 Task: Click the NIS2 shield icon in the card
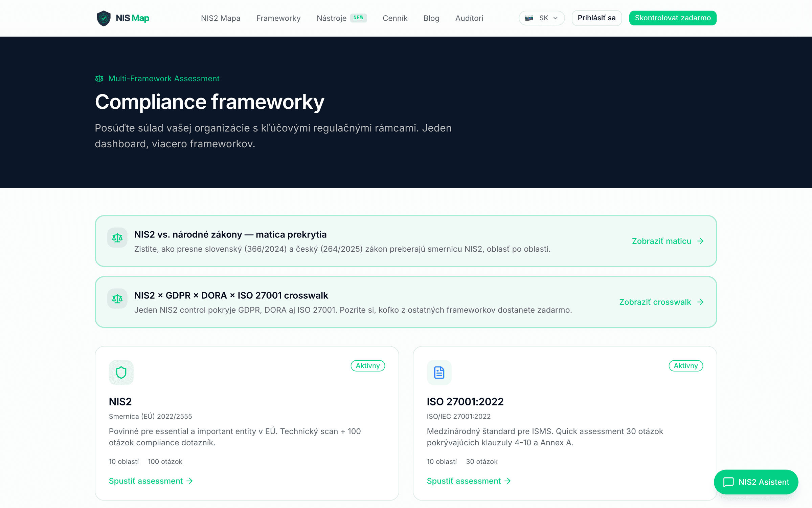121,373
